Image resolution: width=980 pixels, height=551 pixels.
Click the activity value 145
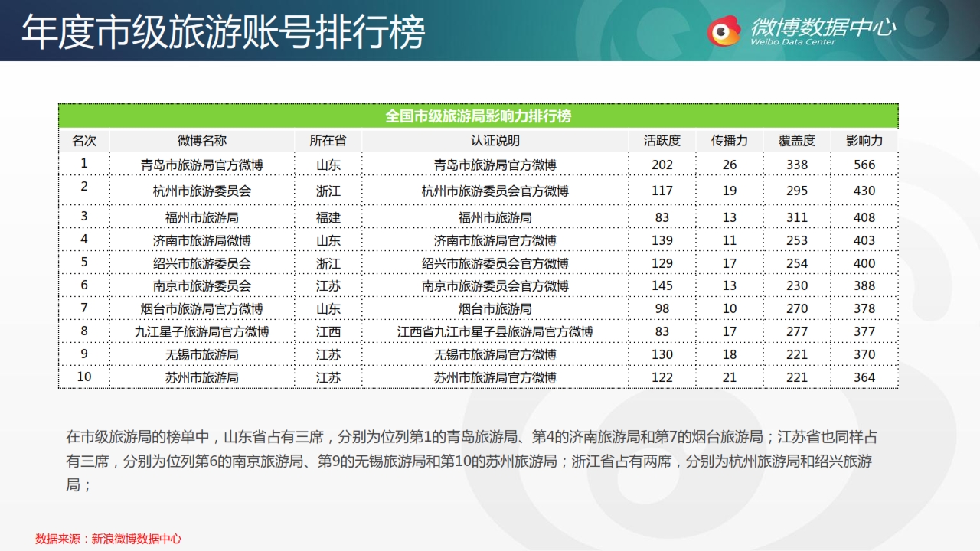(x=662, y=285)
